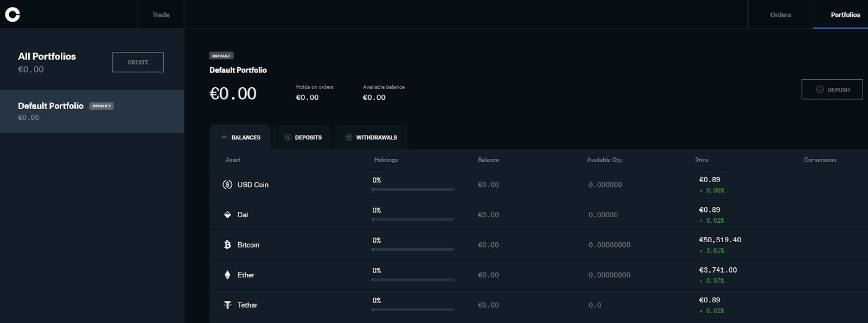Click the Price column header
The height and width of the screenshot is (323, 868).
pyautogui.click(x=702, y=160)
